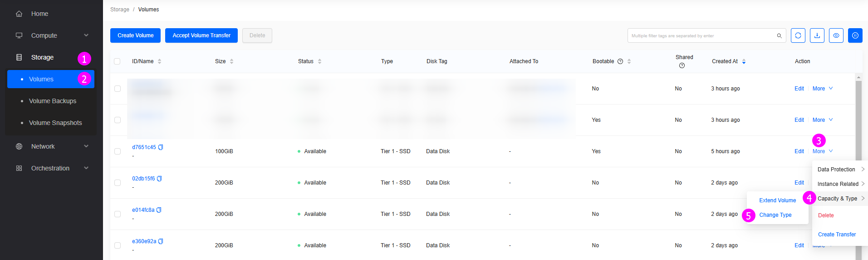The height and width of the screenshot is (260, 868).
Task: Sort by Created At column
Action: pos(744,61)
